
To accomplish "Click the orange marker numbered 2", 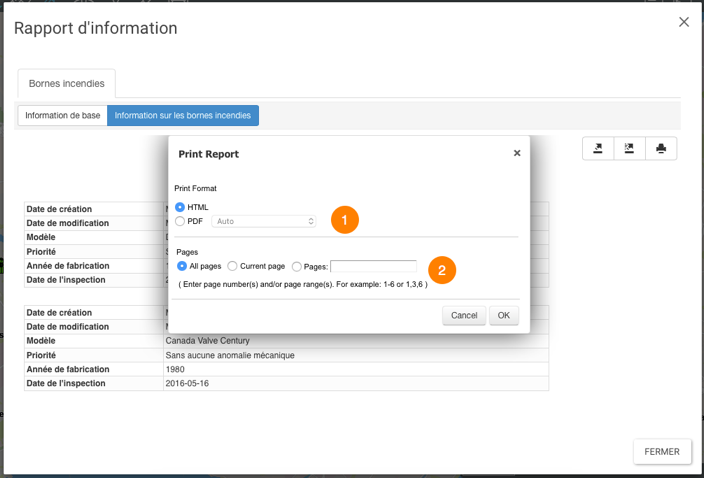I will click(442, 269).
